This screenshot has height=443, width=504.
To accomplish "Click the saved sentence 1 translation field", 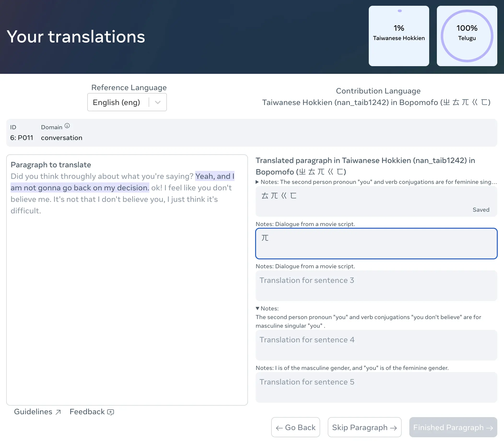I will [376, 201].
